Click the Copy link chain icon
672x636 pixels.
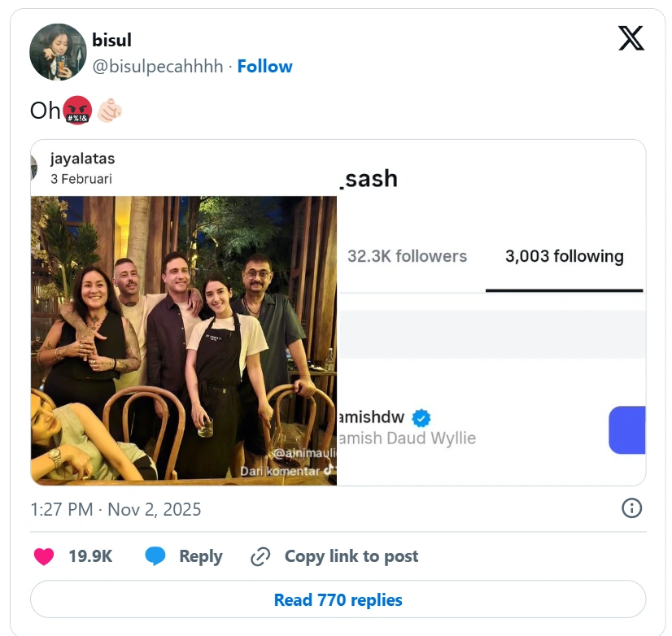(x=260, y=556)
